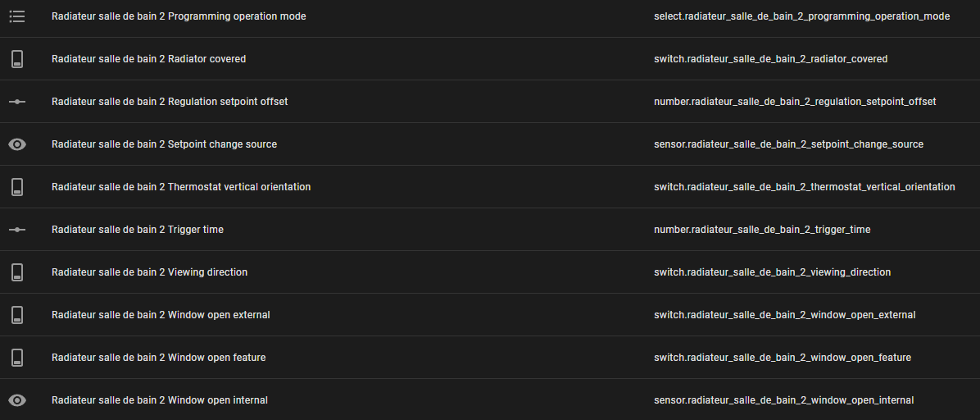Screen dimensions: 980x420
Task: Click the eye icon for Window open internal
Action: pyautogui.click(x=17, y=400)
